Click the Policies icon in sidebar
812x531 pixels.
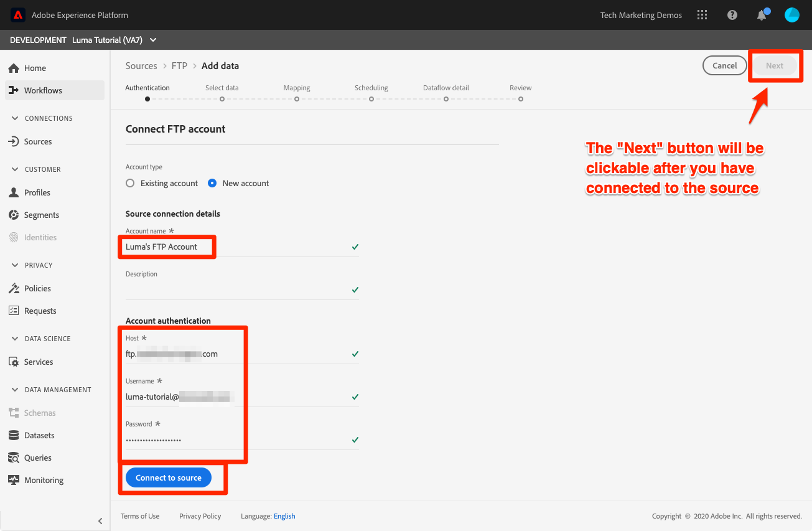pos(14,288)
